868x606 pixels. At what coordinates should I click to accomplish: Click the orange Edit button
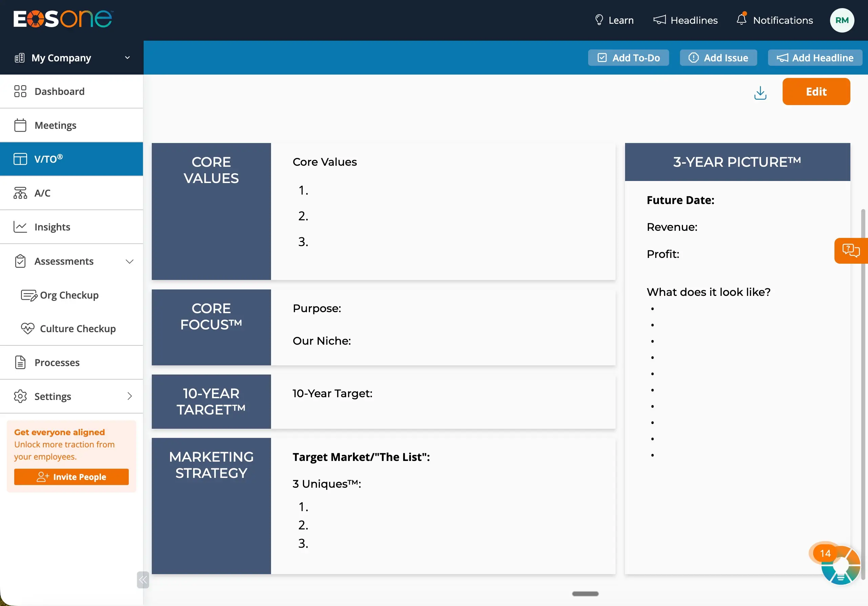click(816, 92)
